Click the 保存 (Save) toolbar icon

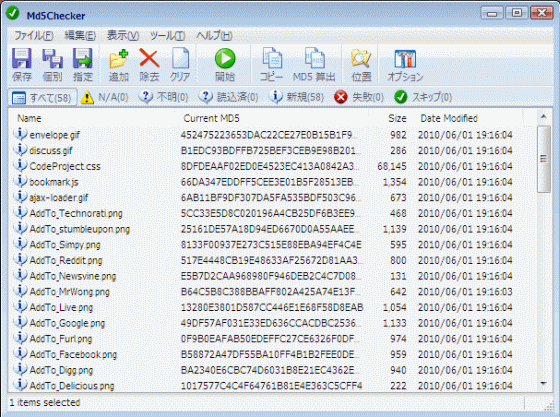pos(22,65)
